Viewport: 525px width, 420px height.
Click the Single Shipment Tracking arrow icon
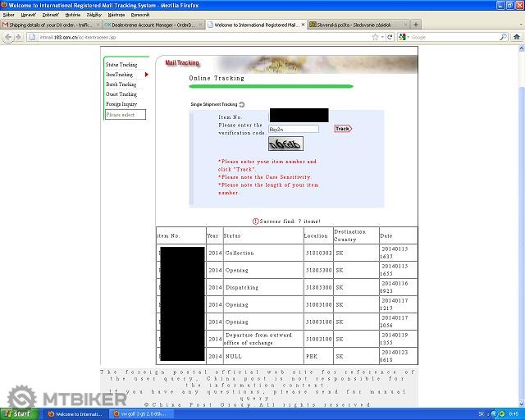tap(242, 104)
